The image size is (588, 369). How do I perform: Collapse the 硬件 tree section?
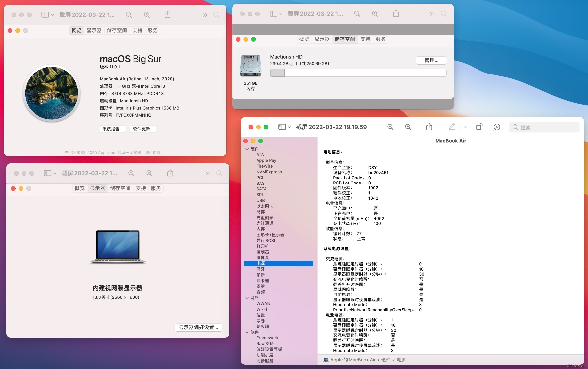[247, 149]
